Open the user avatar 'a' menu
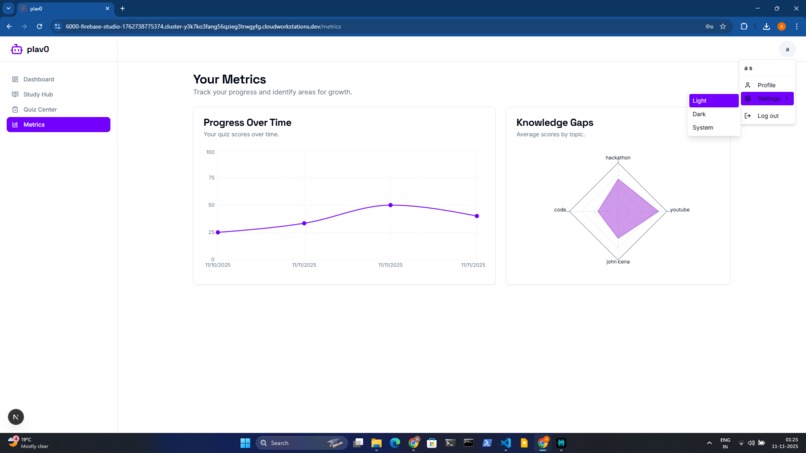 coord(787,49)
